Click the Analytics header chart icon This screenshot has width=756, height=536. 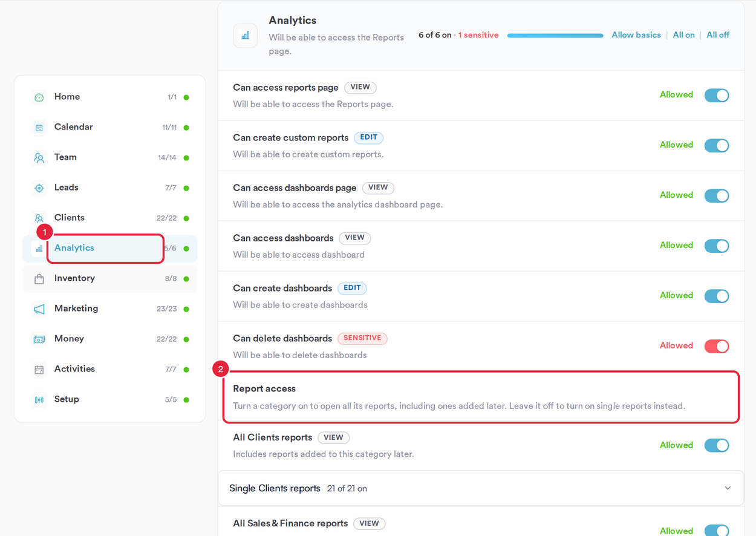246,36
